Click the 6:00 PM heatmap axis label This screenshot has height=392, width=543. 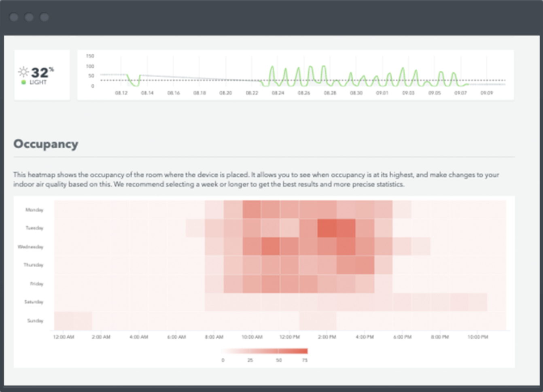pos(402,337)
